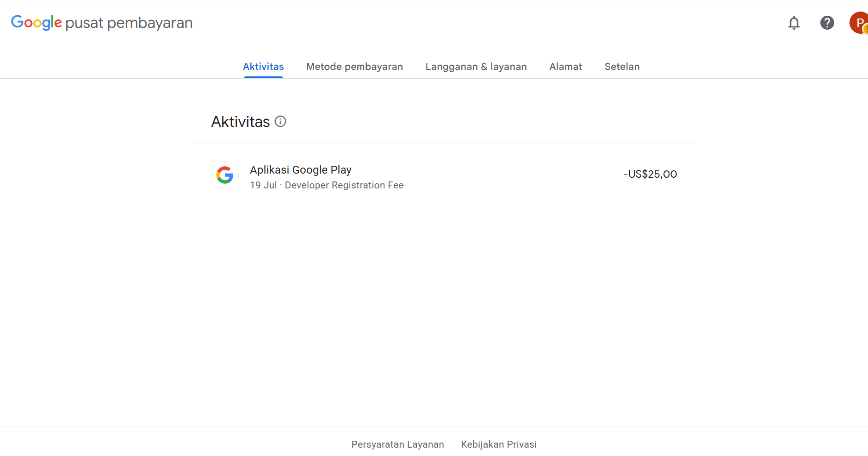The width and height of the screenshot is (868, 456).
Task: Click the -US$25,00 amount
Action: point(650,174)
